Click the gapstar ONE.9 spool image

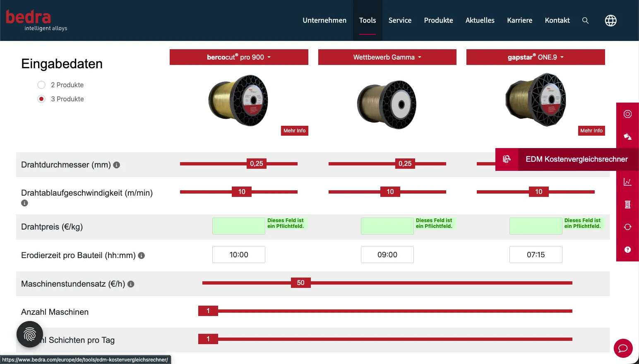pyautogui.click(x=536, y=100)
